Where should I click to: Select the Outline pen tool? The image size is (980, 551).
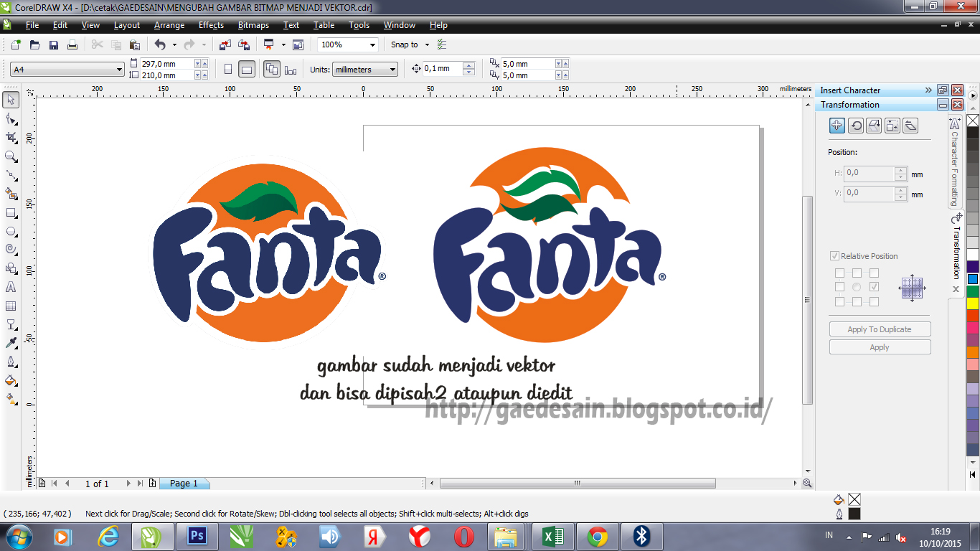pyautogui.click(x=11, y=362)
